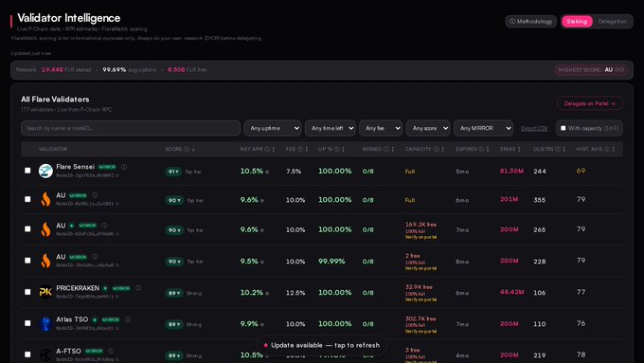The height and width of the screenshot is (363, 644).
Task: Open info icon beside Atlas TSO name
Action: point(128,319)
